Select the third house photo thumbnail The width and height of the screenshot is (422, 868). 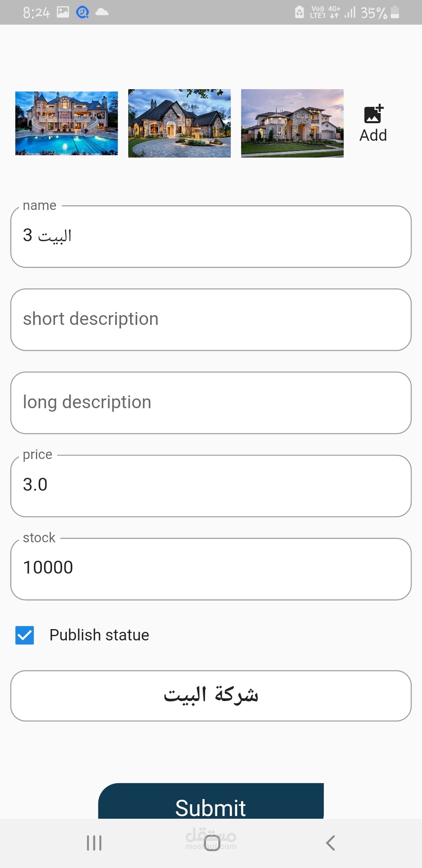pyautogui.click(x=292, y=123)
